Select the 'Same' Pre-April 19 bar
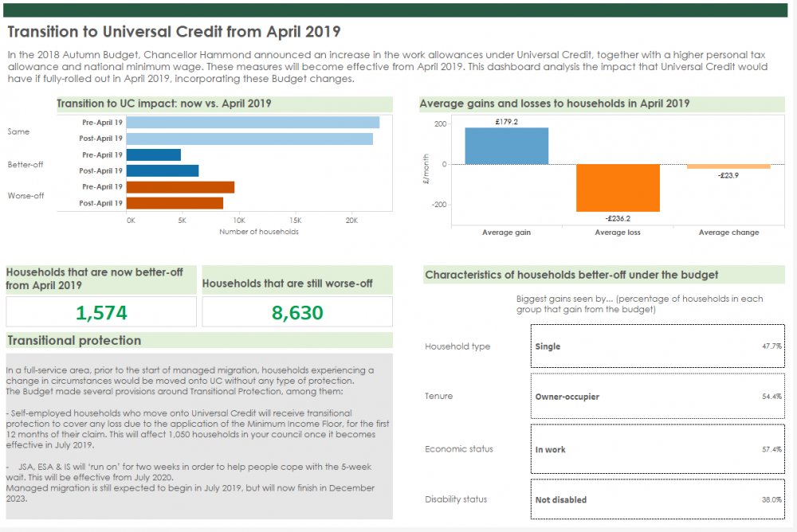 point(255,122)
